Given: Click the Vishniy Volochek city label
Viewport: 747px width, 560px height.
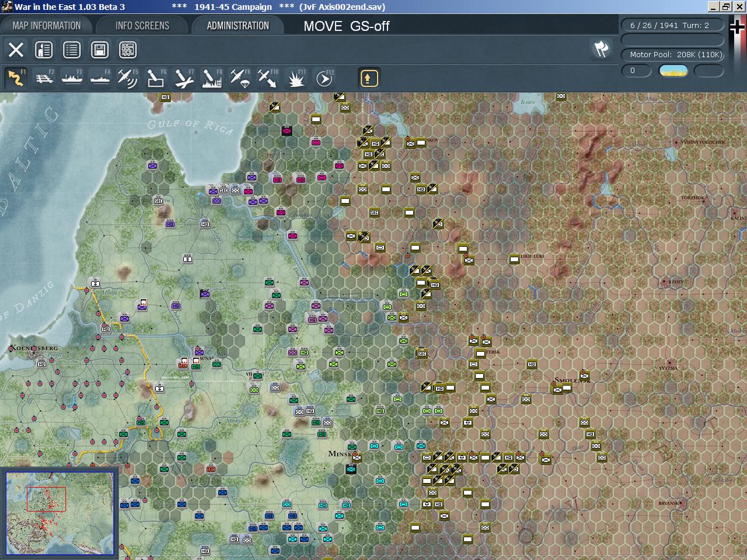Looking at the screenshot, I should pos(702,142).
